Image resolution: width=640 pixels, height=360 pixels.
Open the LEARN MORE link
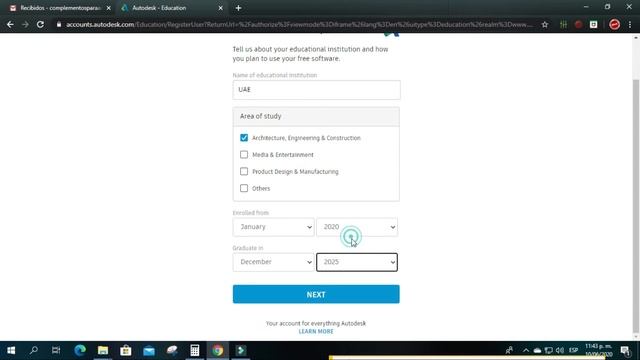316,331
